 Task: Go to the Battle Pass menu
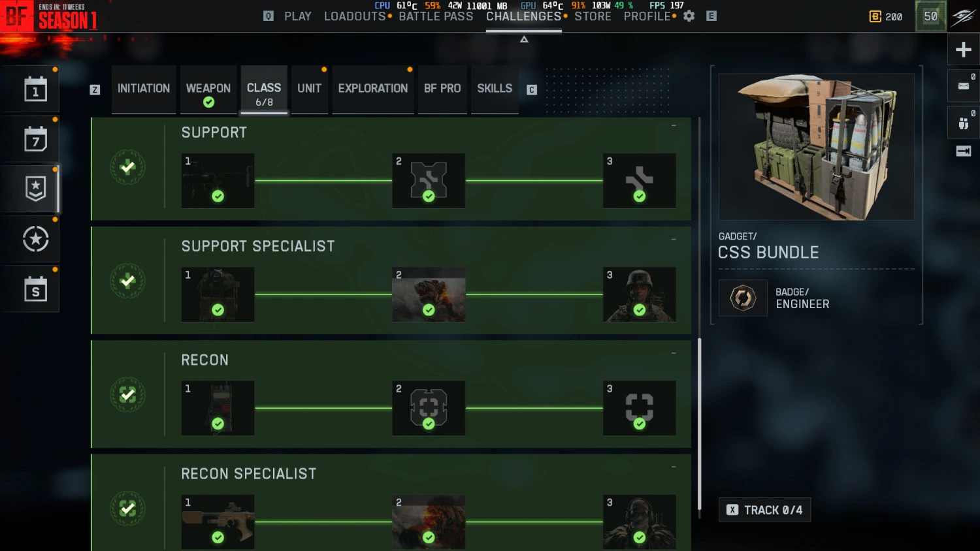pos(436,16)
